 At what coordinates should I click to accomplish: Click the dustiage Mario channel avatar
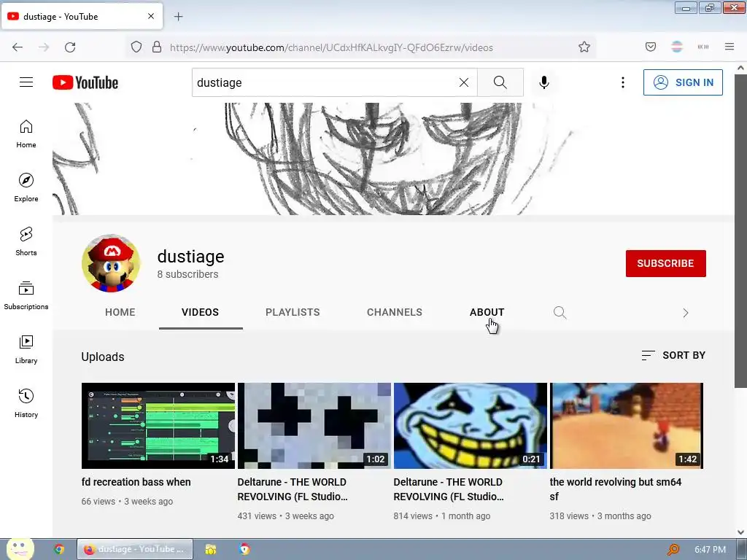pos(111,262)
